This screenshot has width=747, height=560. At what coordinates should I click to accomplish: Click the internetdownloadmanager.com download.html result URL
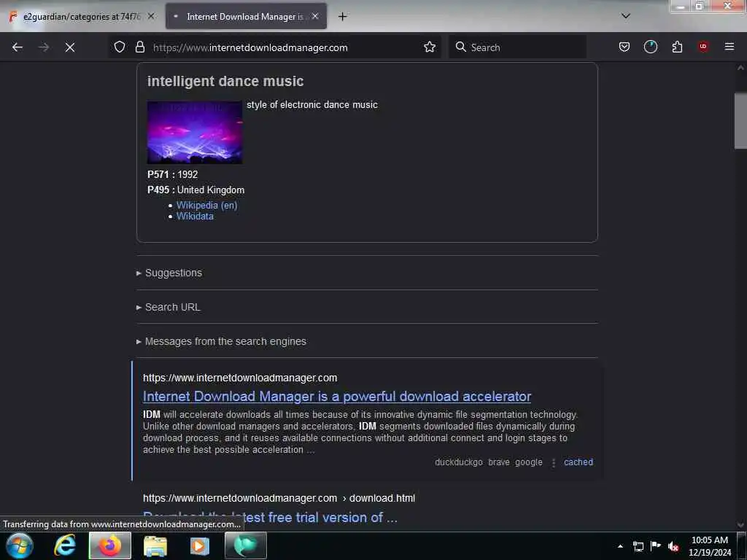(279, 498)
